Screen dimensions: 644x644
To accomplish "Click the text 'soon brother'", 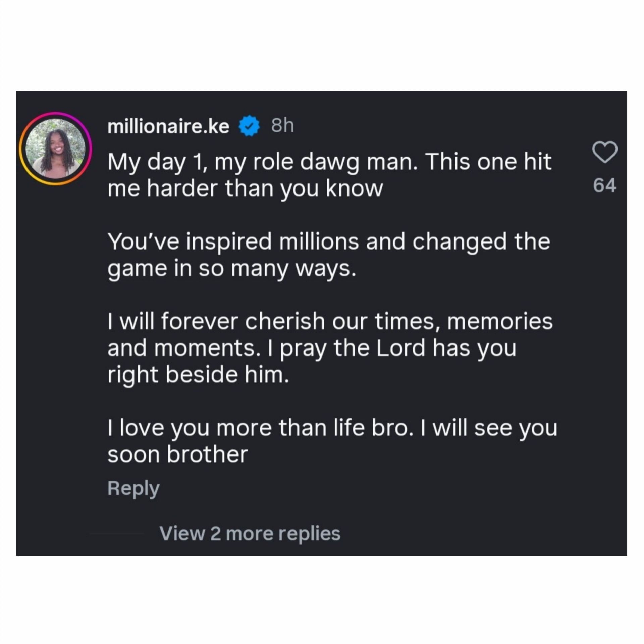I will coord(177,454).
